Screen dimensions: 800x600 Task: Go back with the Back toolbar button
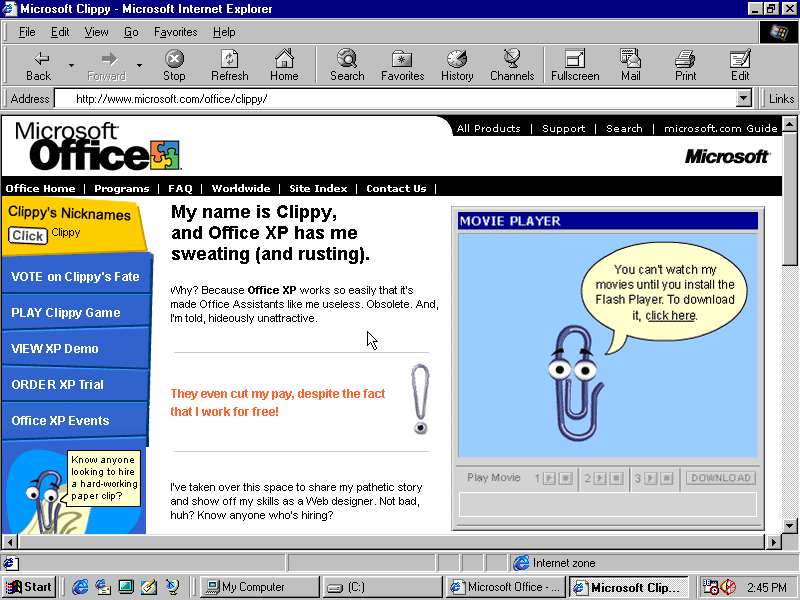click(x=39, y=66)
